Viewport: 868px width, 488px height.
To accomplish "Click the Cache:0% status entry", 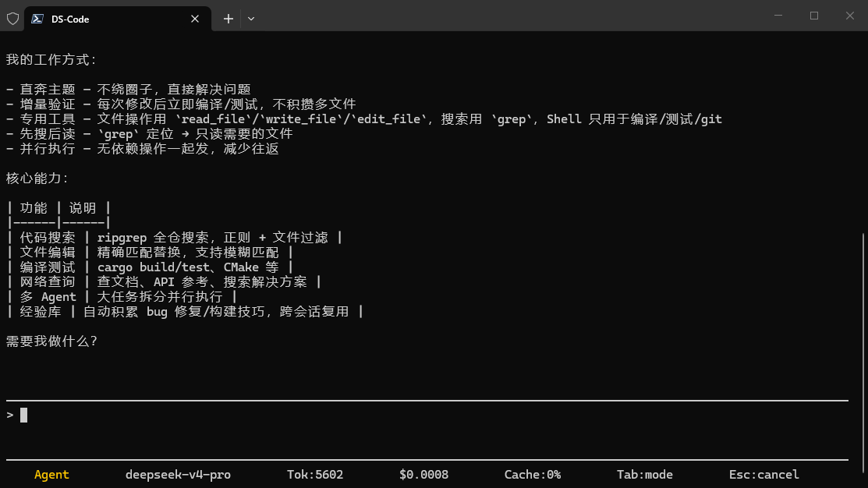I will [533, 475].
